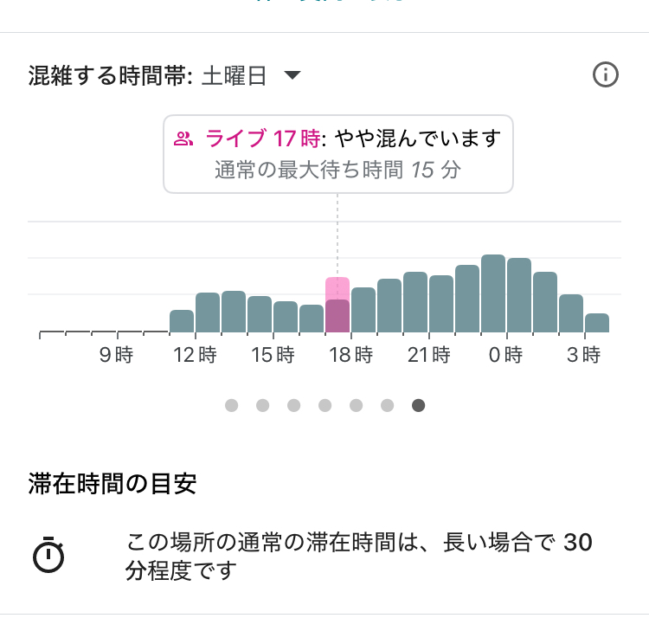
Task: Click the stopwatch icon beside stay duration
Action: point(48,555)
